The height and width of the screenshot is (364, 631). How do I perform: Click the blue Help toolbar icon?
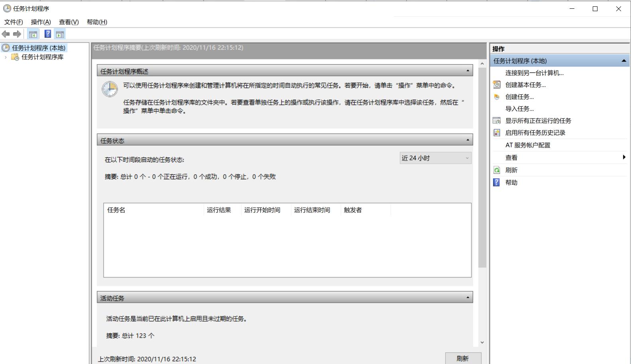48,34
